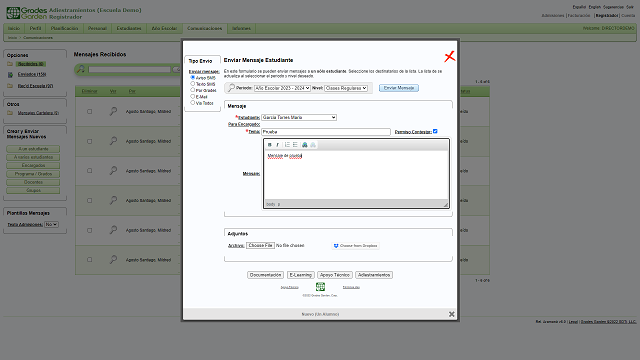This screenshot has width=640, height=360.
Task: Open the Planificación menu
Action: (64, 28)
